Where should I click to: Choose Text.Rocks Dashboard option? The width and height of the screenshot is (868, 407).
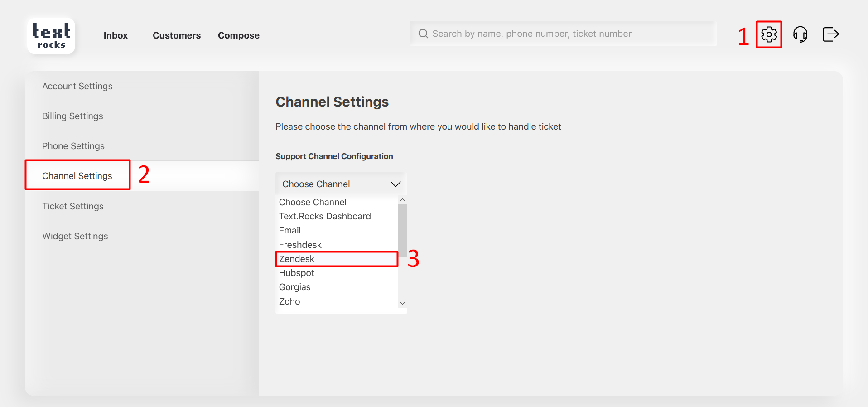pyautogui.click(x=325, y=216)
